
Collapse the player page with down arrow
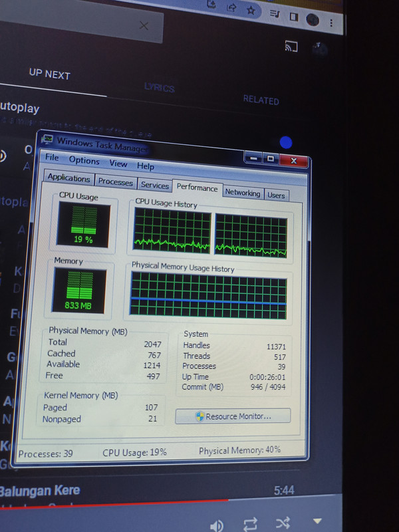(x=317, y=521)
